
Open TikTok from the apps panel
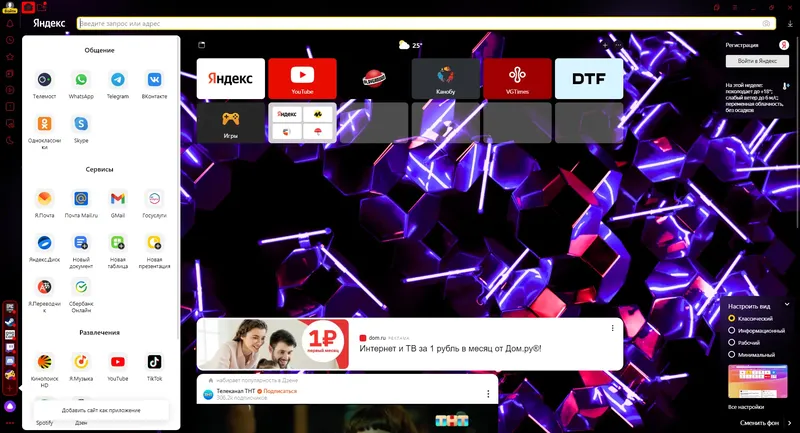click(155, 362)
